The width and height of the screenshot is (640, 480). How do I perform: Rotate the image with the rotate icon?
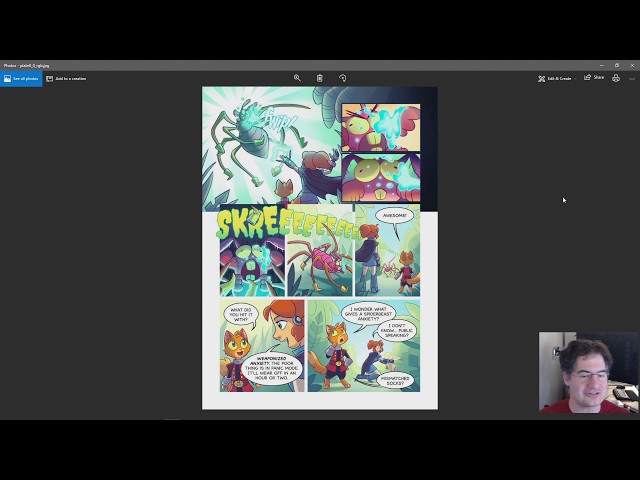[342, 78]
